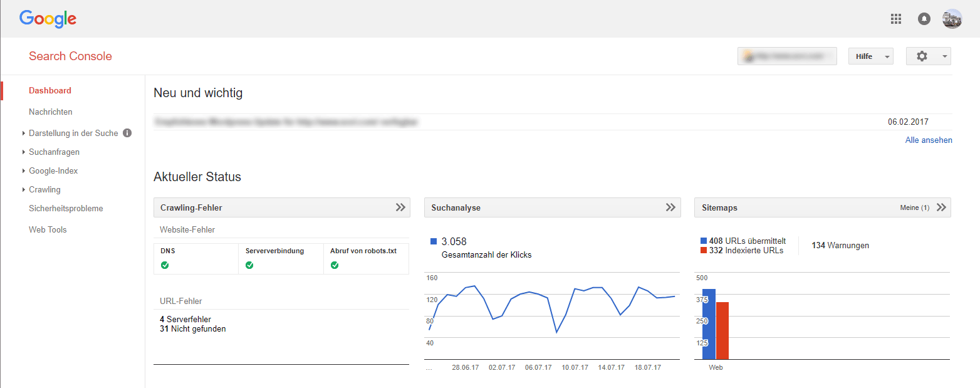Click the Suchanalyse panel heading
Screen dimensions: 980x388
point(456,207)
